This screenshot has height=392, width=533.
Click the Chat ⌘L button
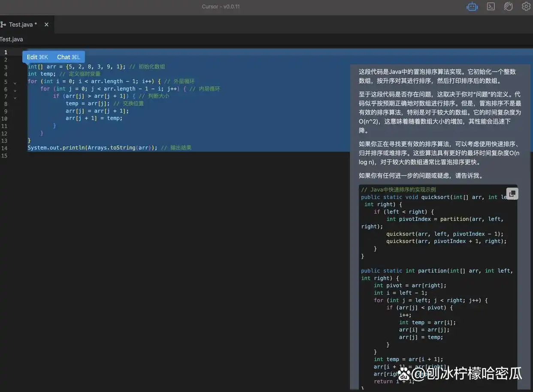[x=69, y=57]
